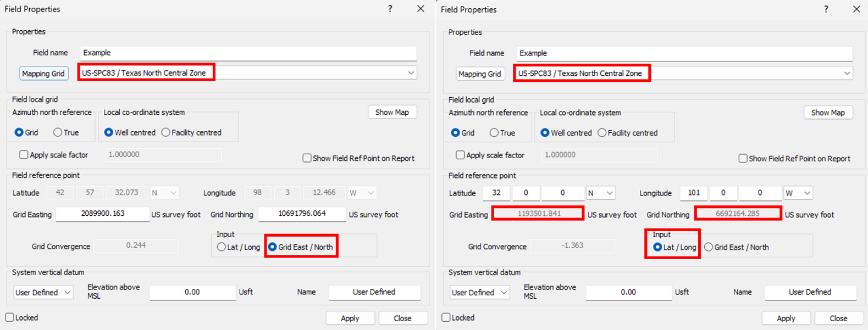Click Apply button in right dialog
The width and height of the screenshot is (868, 330).
click(x=786, y=318)
